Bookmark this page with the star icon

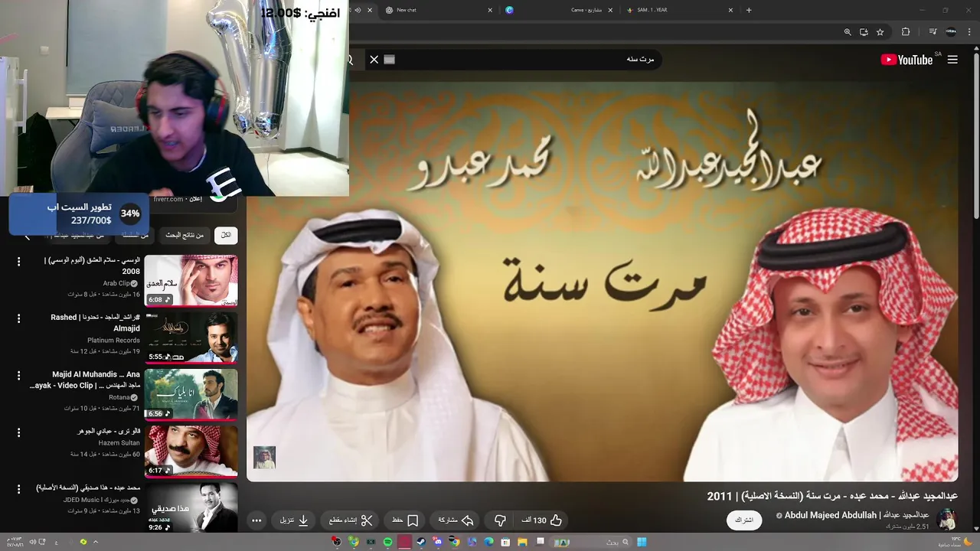click(880, 32)
